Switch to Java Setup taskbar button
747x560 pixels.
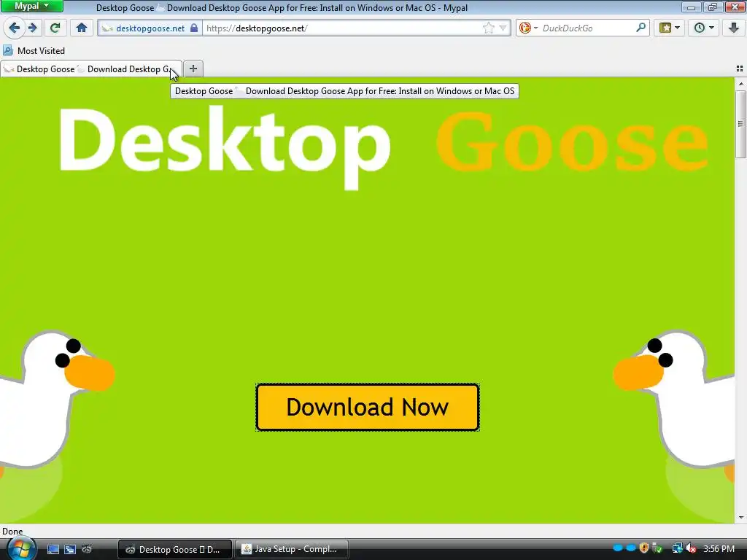point(292,549)
